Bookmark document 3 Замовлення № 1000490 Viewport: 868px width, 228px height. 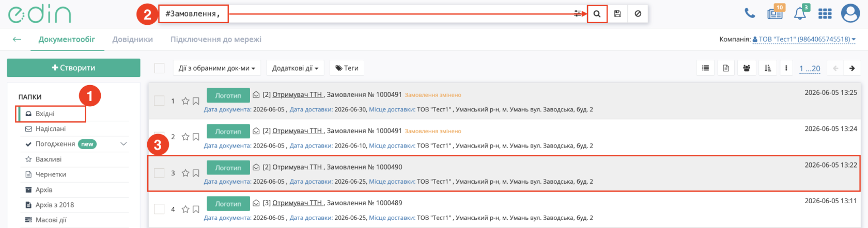pyautogui.click(x=196, y=173)
